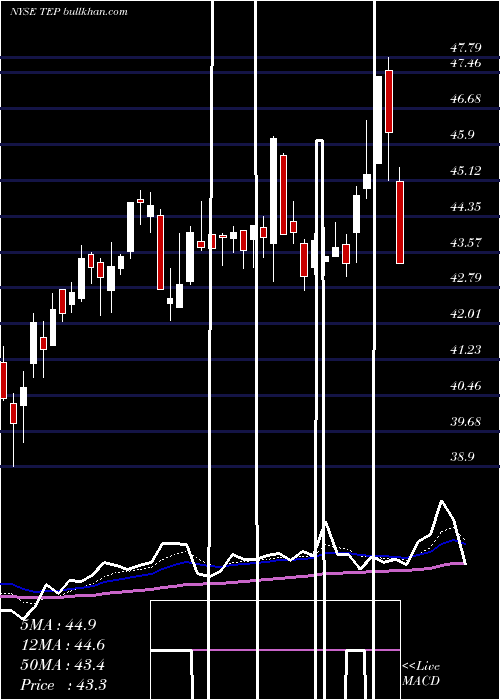The height and width of the screenshot is (700, 500).
Task: Click the NYSE TEP chart title
Action: click(68, 11)
